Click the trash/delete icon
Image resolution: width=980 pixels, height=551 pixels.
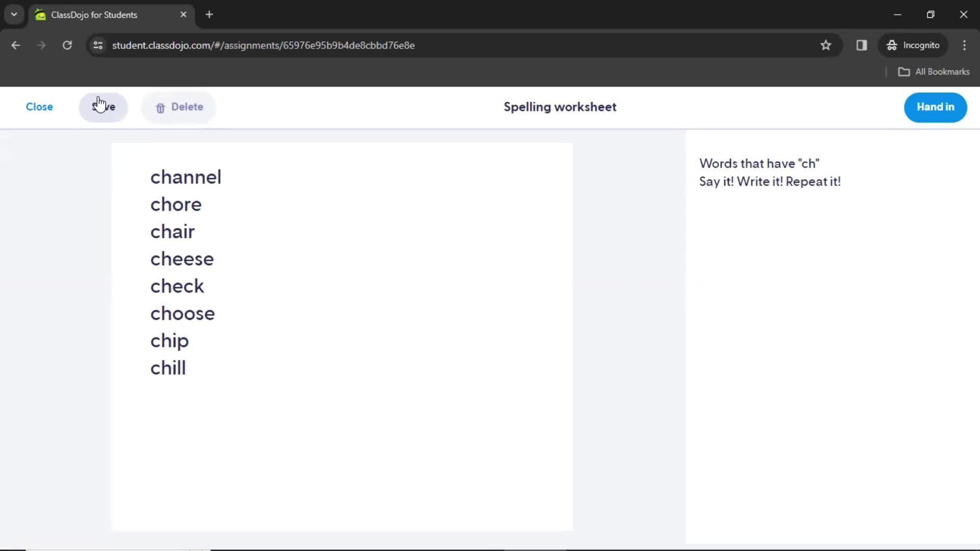point(160,107)
